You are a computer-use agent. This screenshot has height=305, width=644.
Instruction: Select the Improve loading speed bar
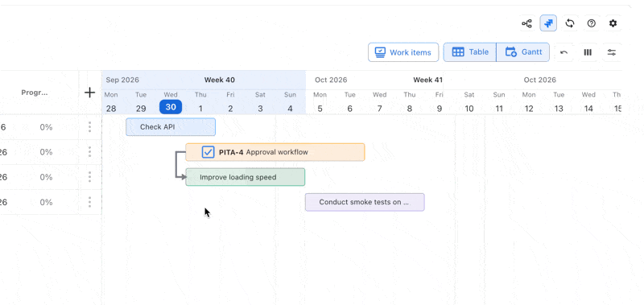(x=246, y=177)
